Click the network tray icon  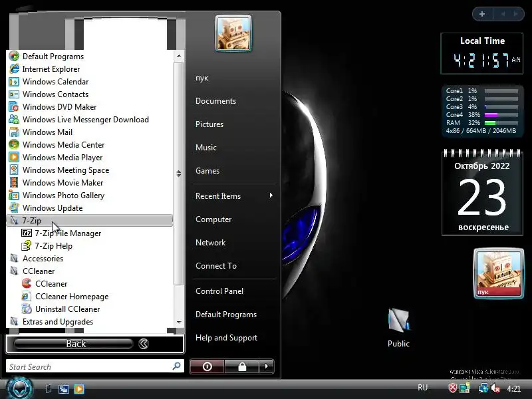pyautogui.click(x=483, y=388)
